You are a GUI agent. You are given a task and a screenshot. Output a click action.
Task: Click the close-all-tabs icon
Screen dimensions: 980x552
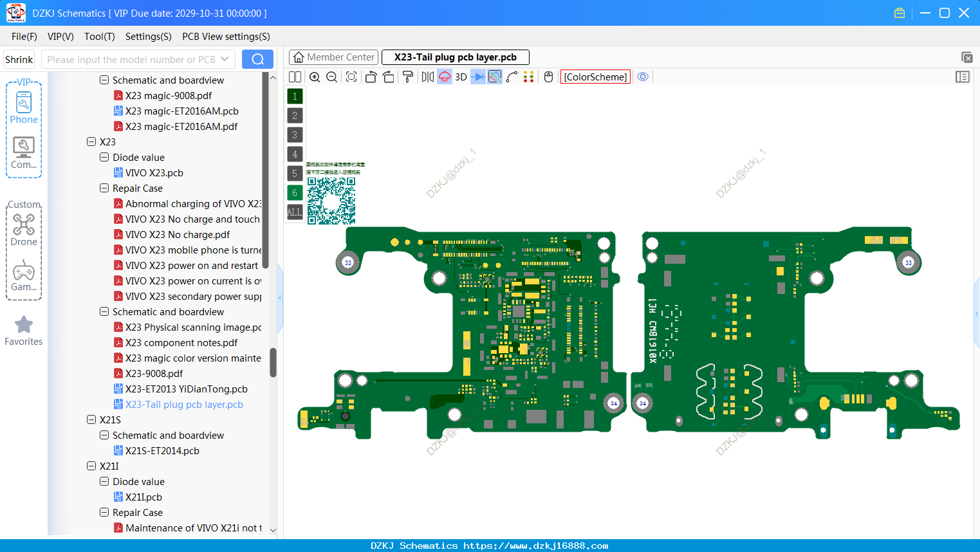pyautogui.click(x=966, y=57)
